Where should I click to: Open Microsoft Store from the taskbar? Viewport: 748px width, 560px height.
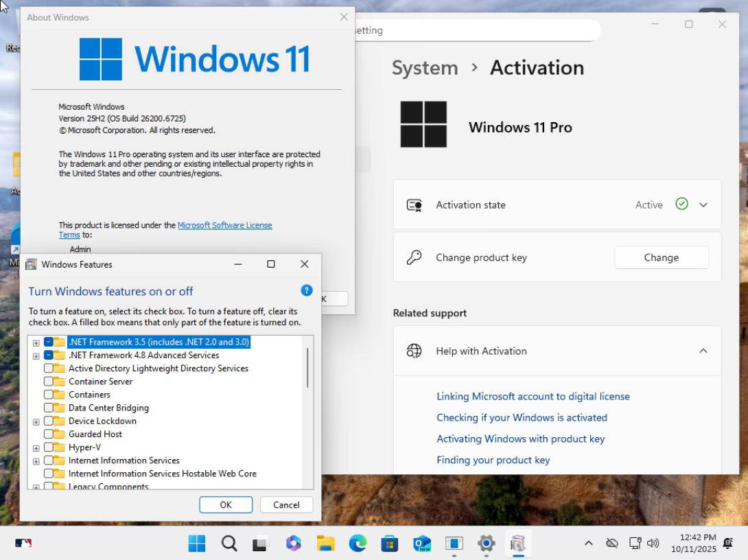tap(390, 544)
